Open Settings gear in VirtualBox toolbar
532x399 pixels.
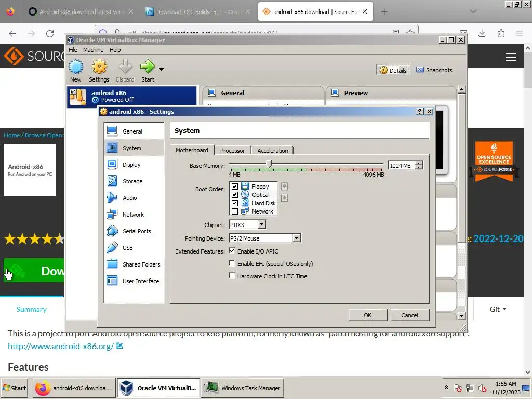click(x=99, y=70)
